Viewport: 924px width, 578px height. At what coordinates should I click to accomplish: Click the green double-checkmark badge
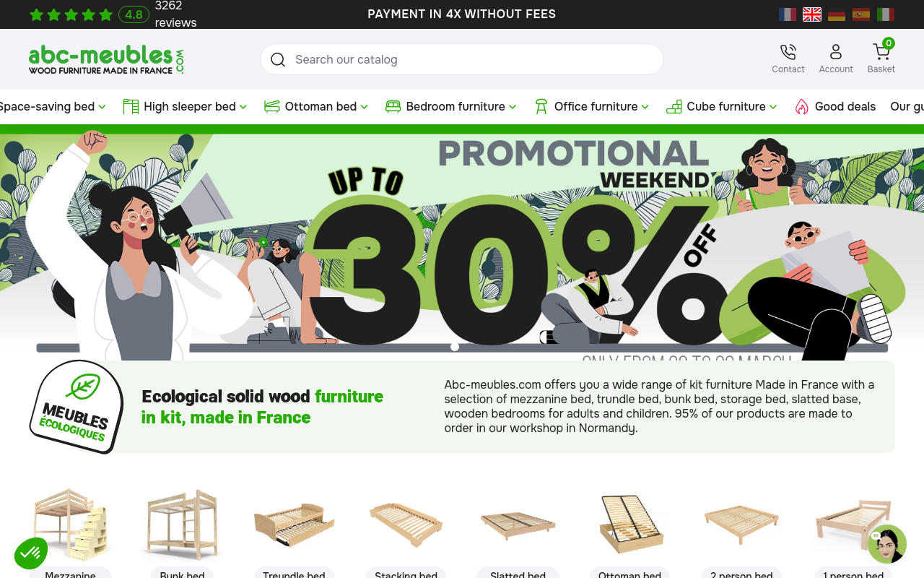point(31,553)
